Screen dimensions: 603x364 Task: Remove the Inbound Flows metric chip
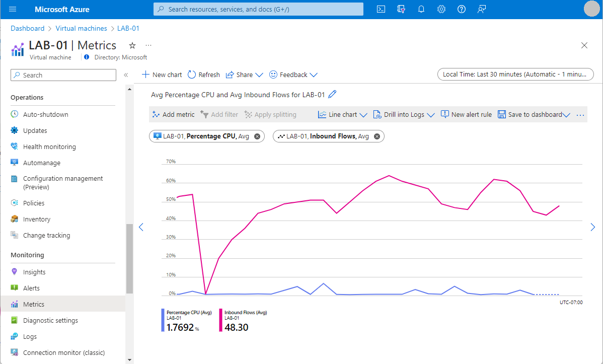(x=377, y=136)
